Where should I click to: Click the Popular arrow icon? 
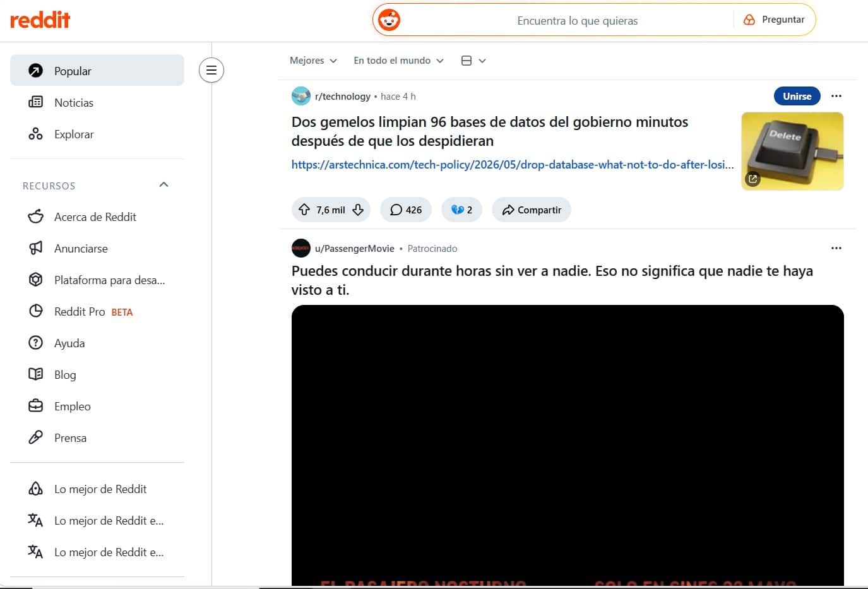pos(36,70)
